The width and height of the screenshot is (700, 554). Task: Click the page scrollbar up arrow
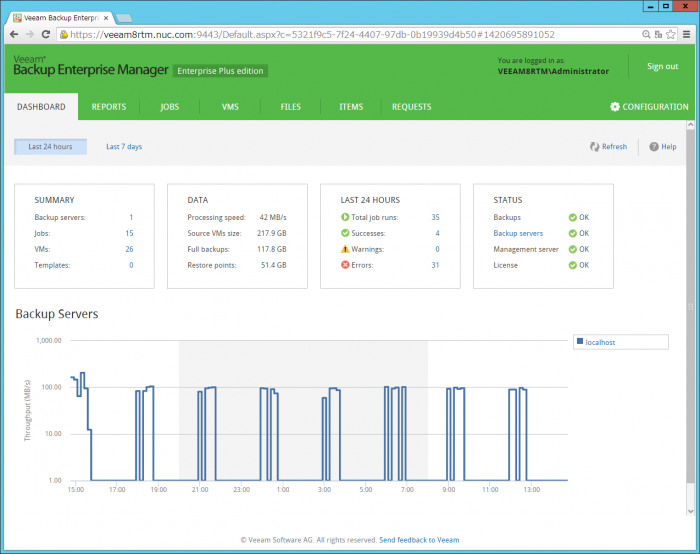(691, 125)
